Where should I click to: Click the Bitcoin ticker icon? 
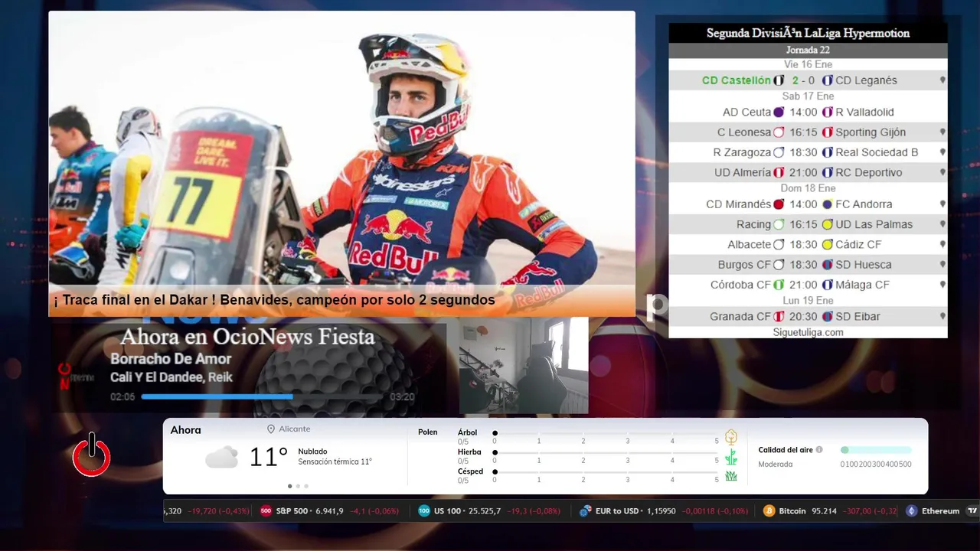tap(769, 510)
